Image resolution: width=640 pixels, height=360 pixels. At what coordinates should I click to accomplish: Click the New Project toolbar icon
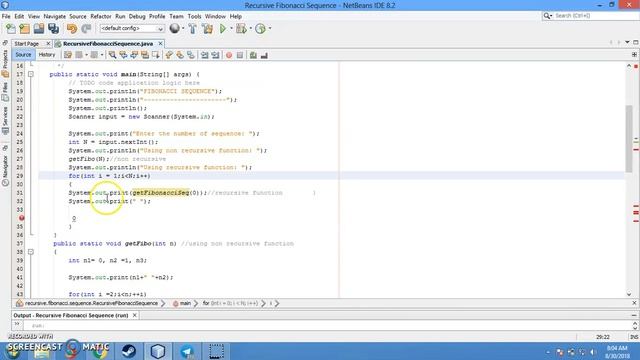[25, 29]
